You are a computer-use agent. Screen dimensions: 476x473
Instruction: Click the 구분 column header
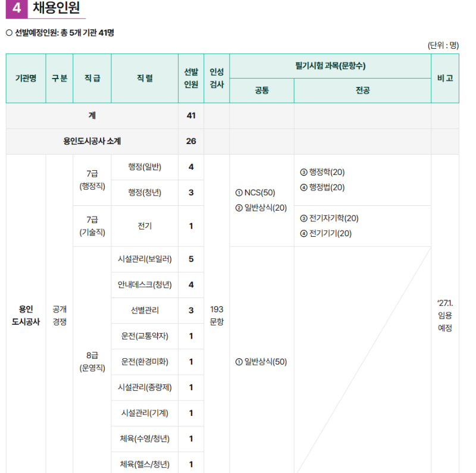(59, 79)
